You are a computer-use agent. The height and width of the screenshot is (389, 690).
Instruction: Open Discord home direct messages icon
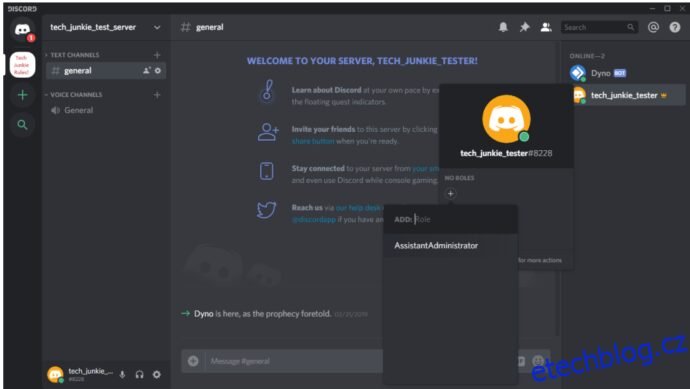tap(22, 29)
